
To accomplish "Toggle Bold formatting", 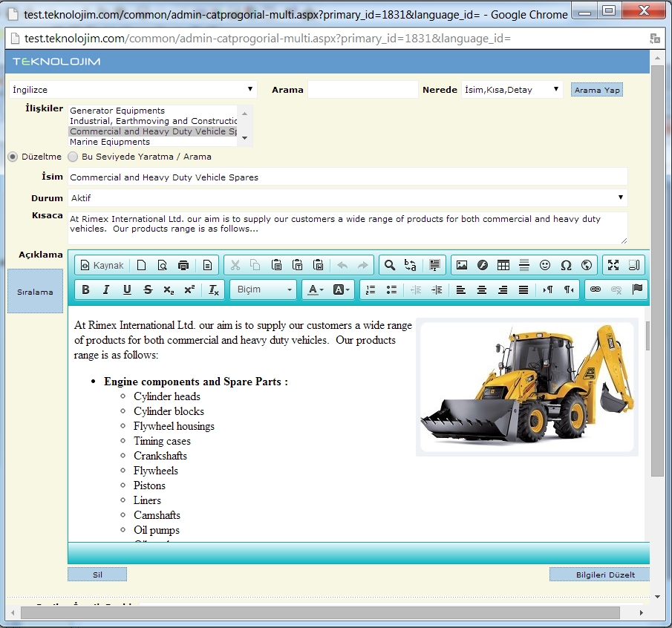I will pos(85,290).
